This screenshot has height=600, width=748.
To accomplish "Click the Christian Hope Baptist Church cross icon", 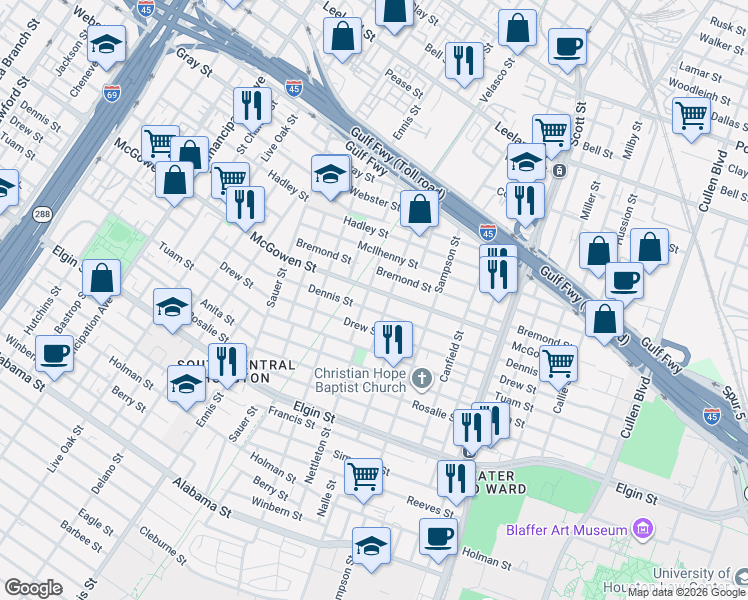I will (x=422, y=379).
